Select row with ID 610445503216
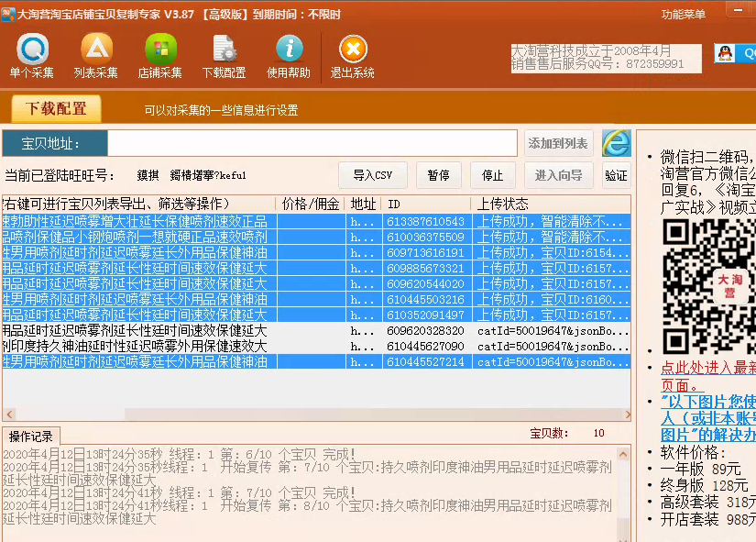The image size is (756, 542). (316, 299)
